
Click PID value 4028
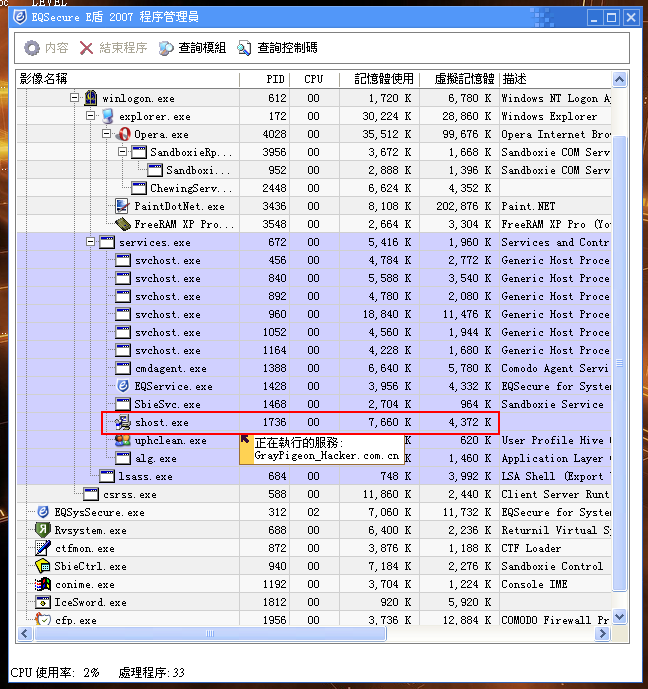[x=275, y=134]
